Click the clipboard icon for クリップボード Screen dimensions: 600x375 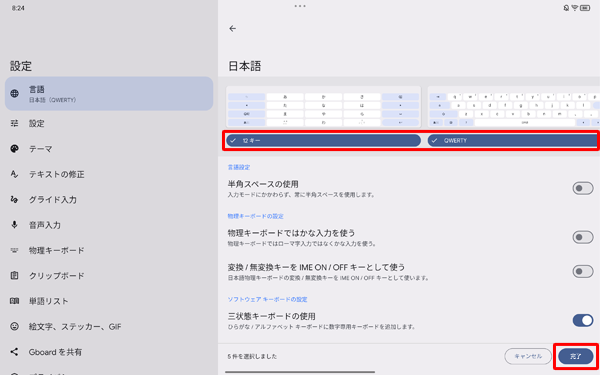tap(15, 276)
